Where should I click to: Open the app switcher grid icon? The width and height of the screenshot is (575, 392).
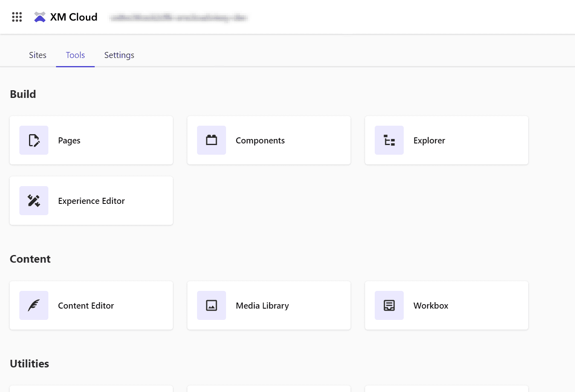[17, 17]
